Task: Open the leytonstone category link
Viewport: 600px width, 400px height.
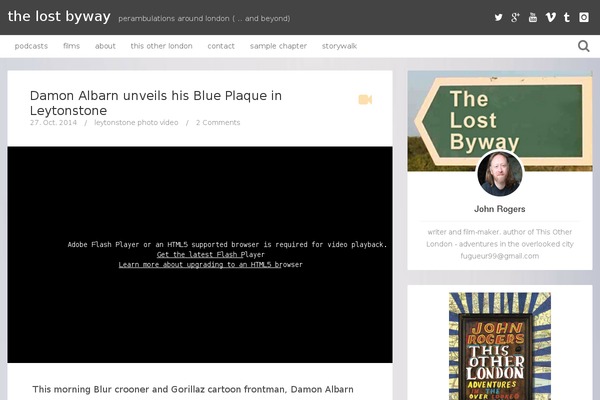Action: (x=115, y=122)
